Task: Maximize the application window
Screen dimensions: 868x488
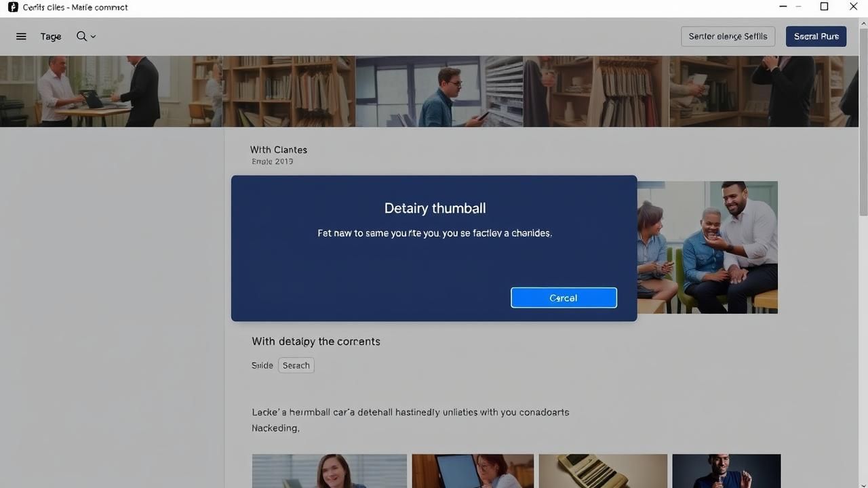Action: tap(824, 7)
